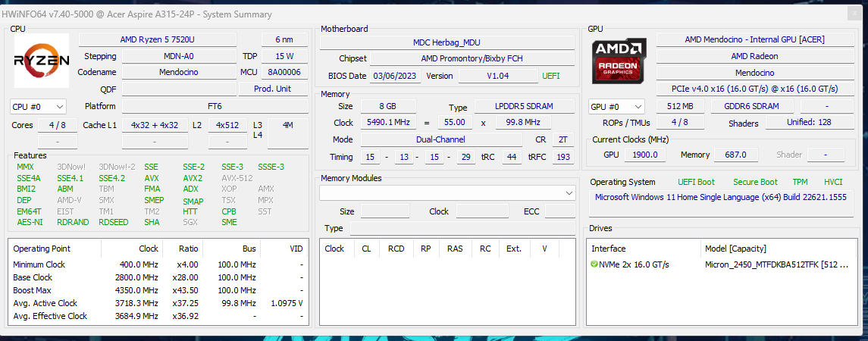
Task: Click the AMD Ryzen 5 7520U name field
Action: (x=158, y=40)
